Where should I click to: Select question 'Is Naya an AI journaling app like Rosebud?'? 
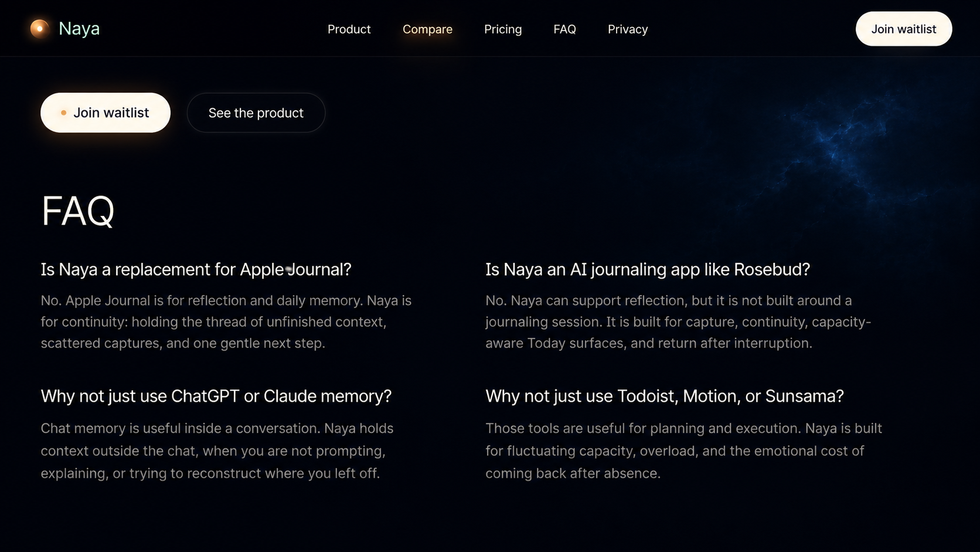pyautogui.click(x=647, y=269)
